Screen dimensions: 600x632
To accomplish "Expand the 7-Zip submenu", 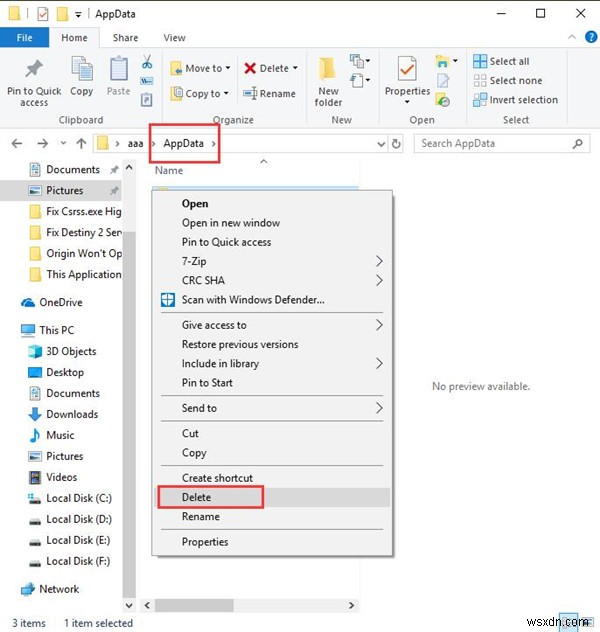I will pos(379,261).
